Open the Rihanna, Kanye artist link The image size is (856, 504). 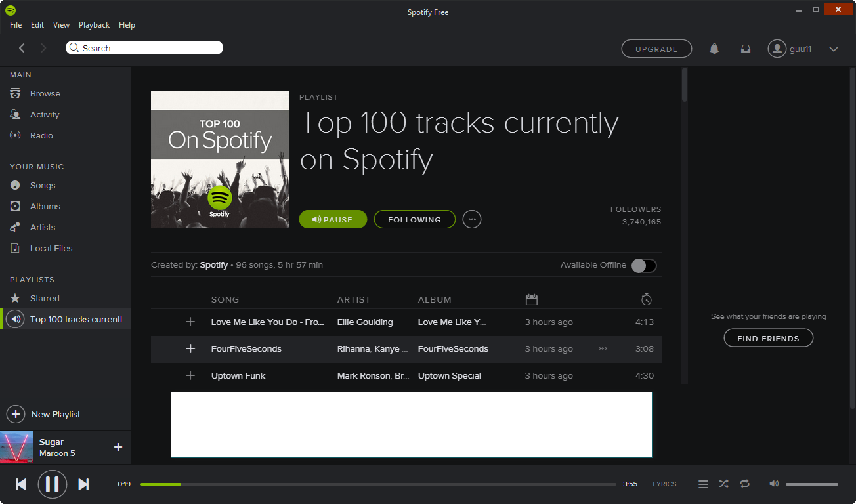click(373, 348)
